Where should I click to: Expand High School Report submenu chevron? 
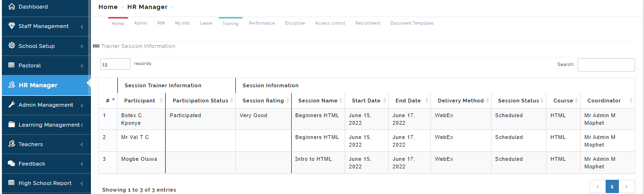click(82, 184)
